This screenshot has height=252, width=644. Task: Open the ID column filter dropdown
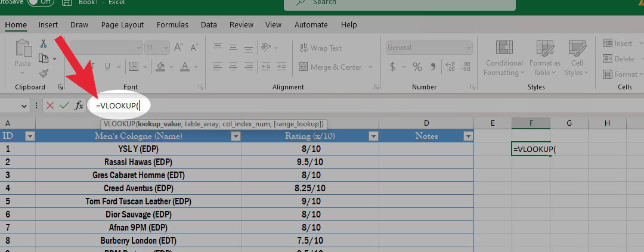click(30, 136)
